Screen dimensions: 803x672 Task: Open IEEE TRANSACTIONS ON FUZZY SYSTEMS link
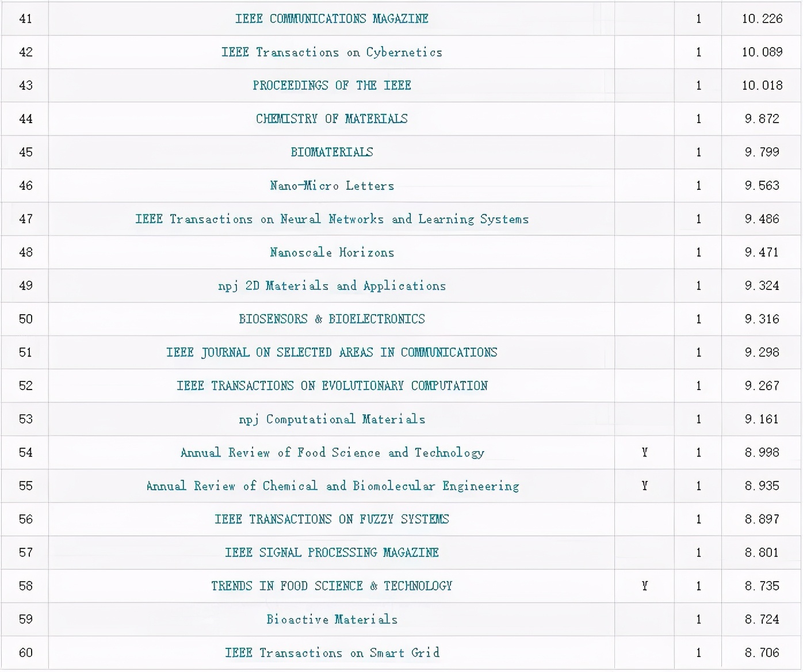(332, 519)
